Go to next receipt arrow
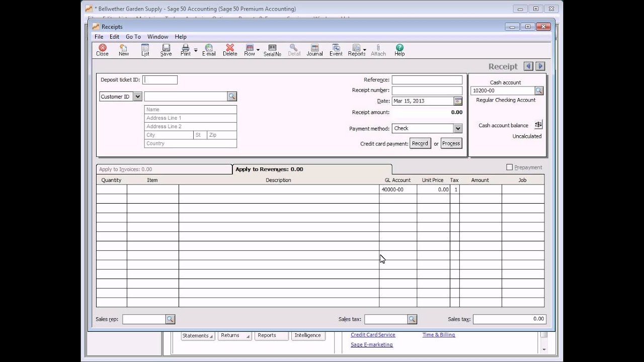Viewport: 644px width, 362px height. pyautogui.click(x=540, y=66)
